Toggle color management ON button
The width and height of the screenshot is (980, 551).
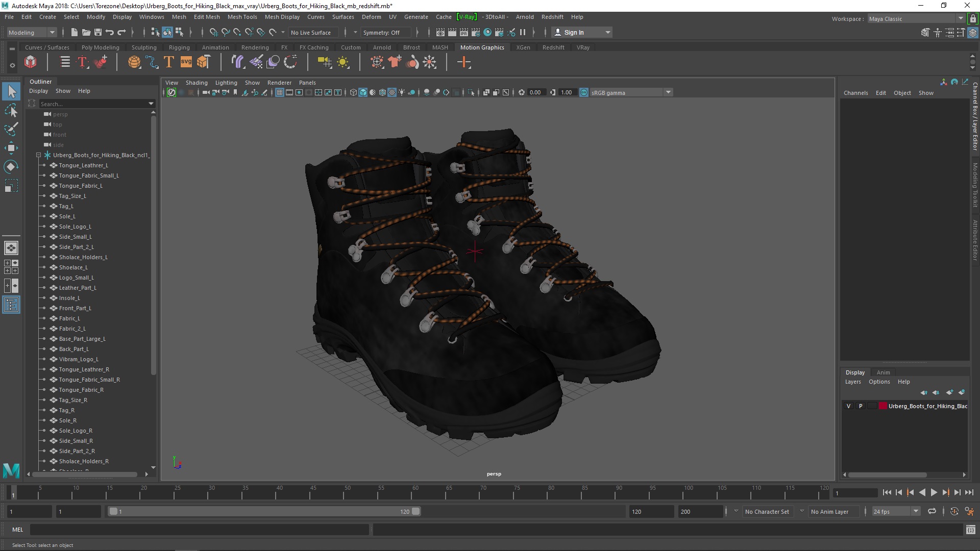(584, 92)
